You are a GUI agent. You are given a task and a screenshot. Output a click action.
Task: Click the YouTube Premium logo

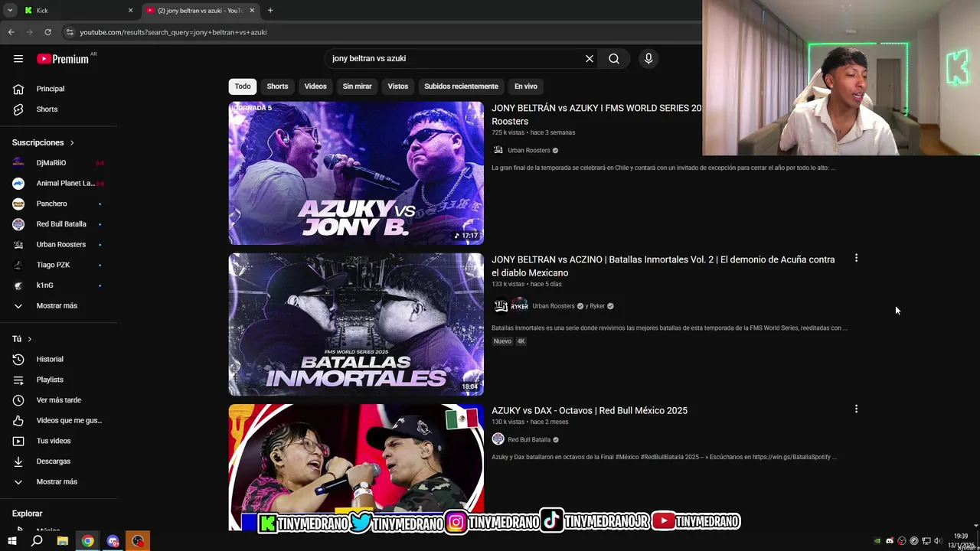click(63, 59)
